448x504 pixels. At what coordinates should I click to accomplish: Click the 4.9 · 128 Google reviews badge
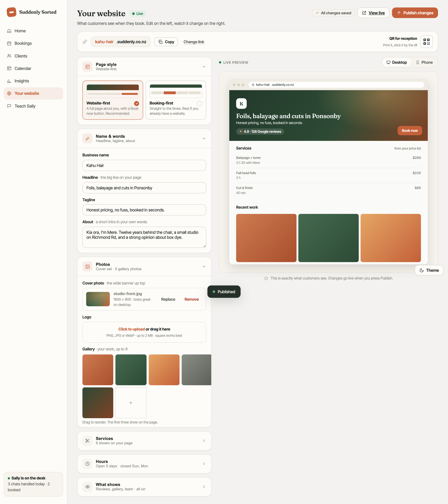(260, 132)
